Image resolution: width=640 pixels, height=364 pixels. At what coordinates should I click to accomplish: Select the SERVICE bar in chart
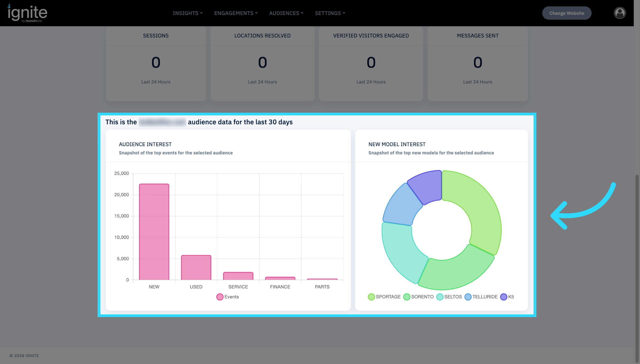(x=238, y=276)
